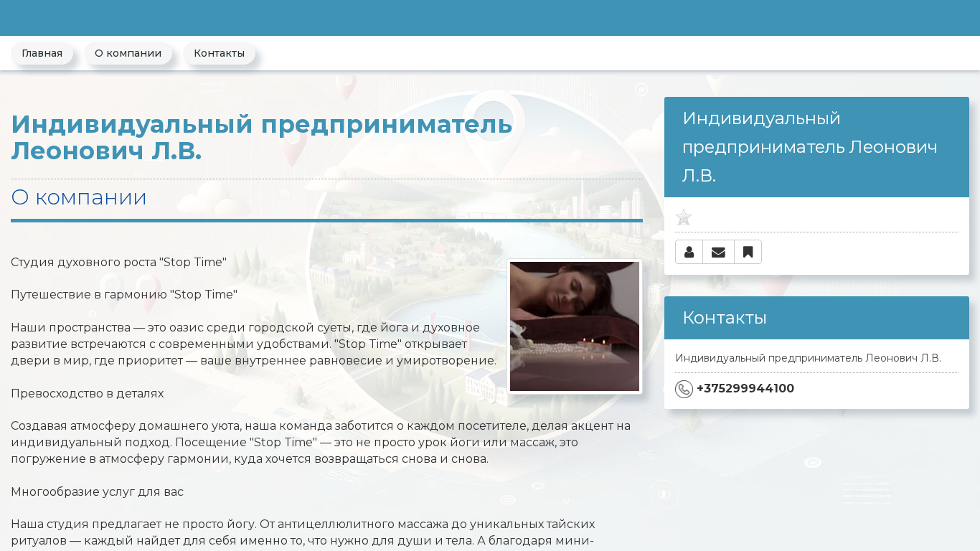Click the company name under Контакты panel
Image resolution: width=980 pixels, height=551 pixels.
click(808, 358)
